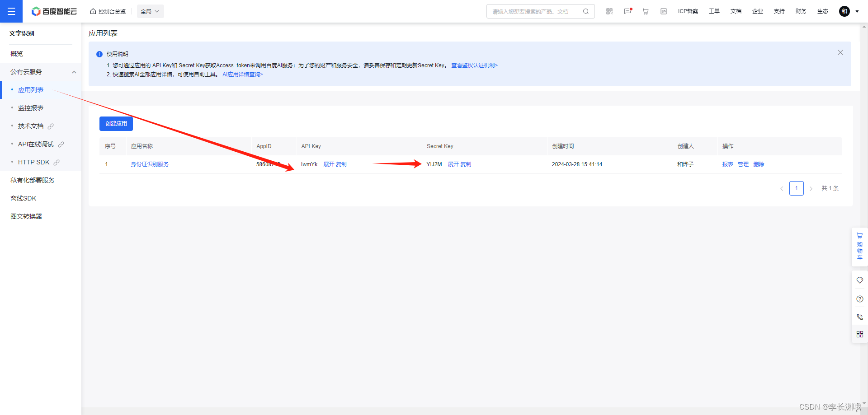The height and width of the screenshot is (415, 868).
Task: Copy the Secret Key with 复制
Action: coord(466,164)
